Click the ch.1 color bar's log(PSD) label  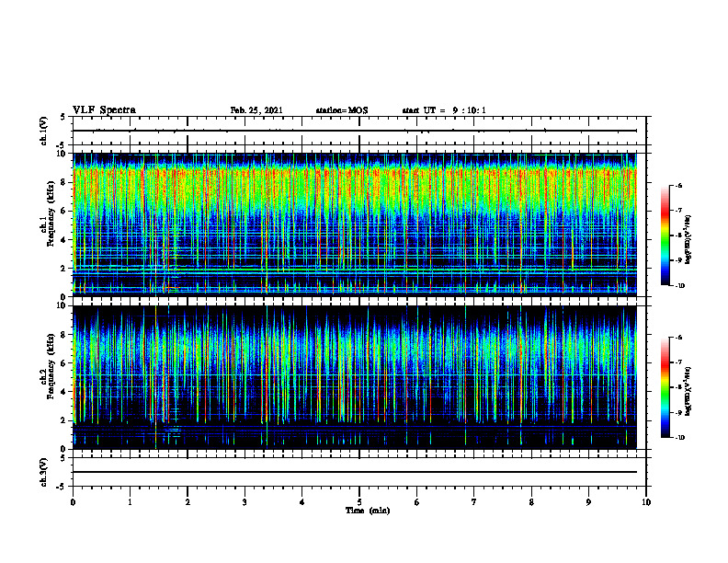(x=688, y=240)
